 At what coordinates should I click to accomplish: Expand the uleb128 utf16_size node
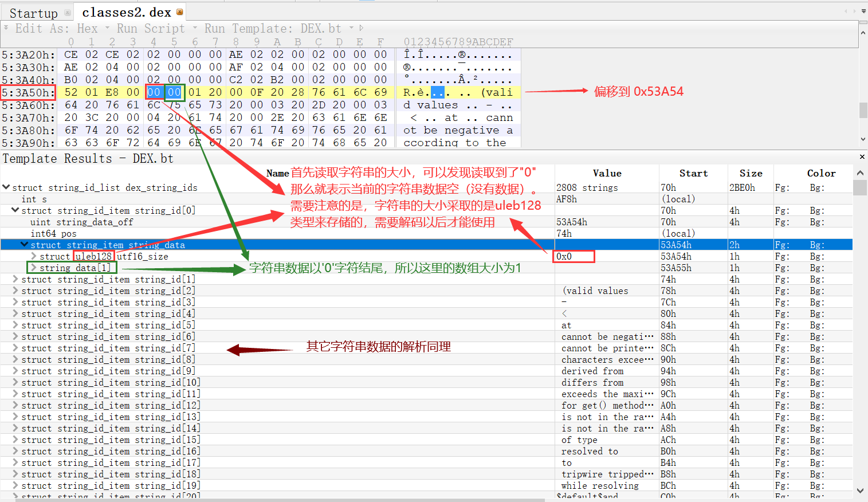coord(34,256)
